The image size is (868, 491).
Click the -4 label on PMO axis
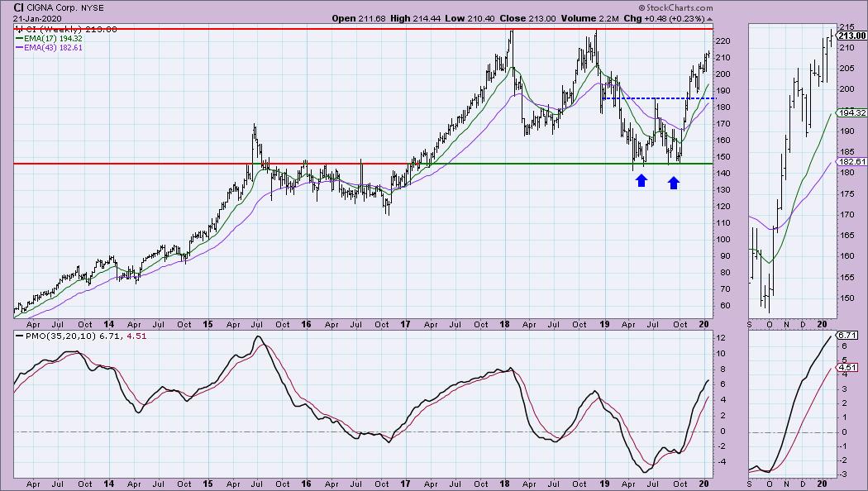click(x=721, y=462)
